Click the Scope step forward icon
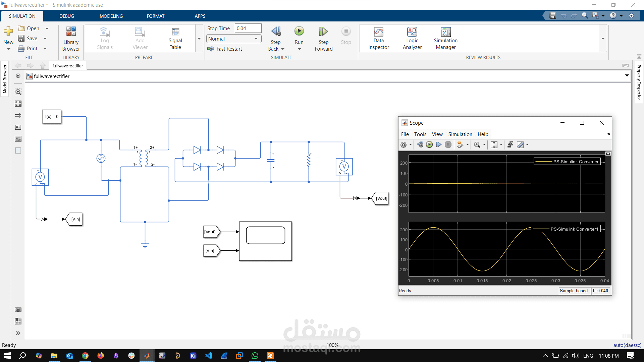This screenshot has height=362, width=644. (x=439, y=144)
